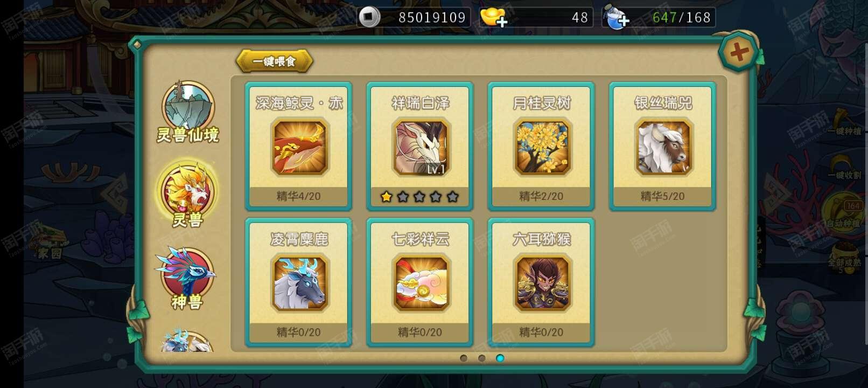Open the 月桂灵树 golden tree card
The image size is (868, 388).
pos(541,145)
